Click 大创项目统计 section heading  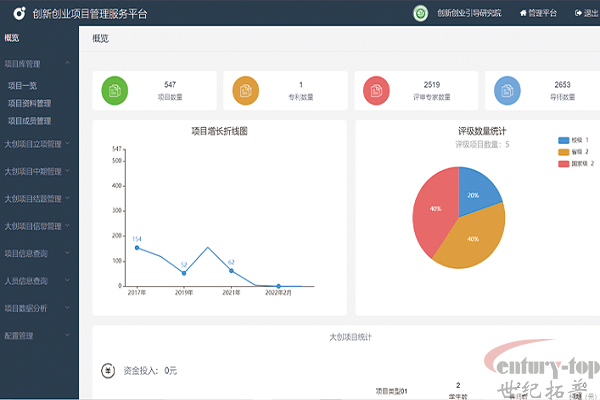pos(351,337)
